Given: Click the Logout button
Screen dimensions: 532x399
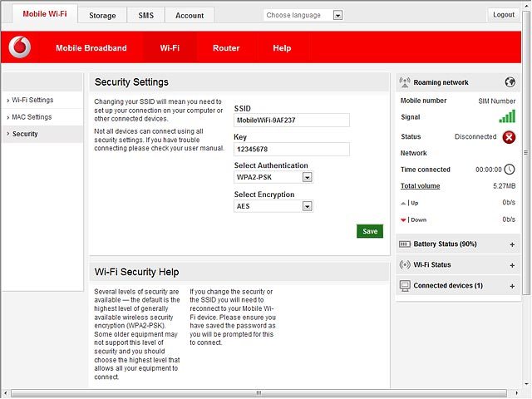Looking at the screenshot, I should (504, 15).
